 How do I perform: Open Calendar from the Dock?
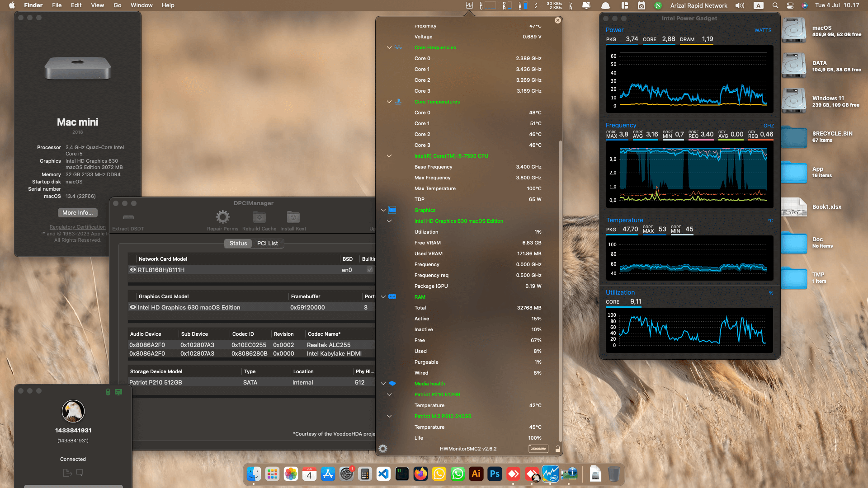tap(309, 474)
